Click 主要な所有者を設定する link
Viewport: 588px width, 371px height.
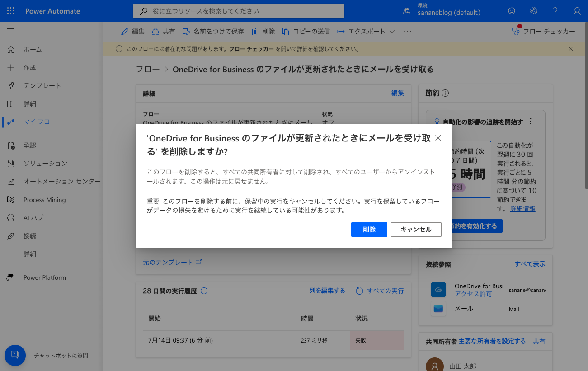click(492, 342)
